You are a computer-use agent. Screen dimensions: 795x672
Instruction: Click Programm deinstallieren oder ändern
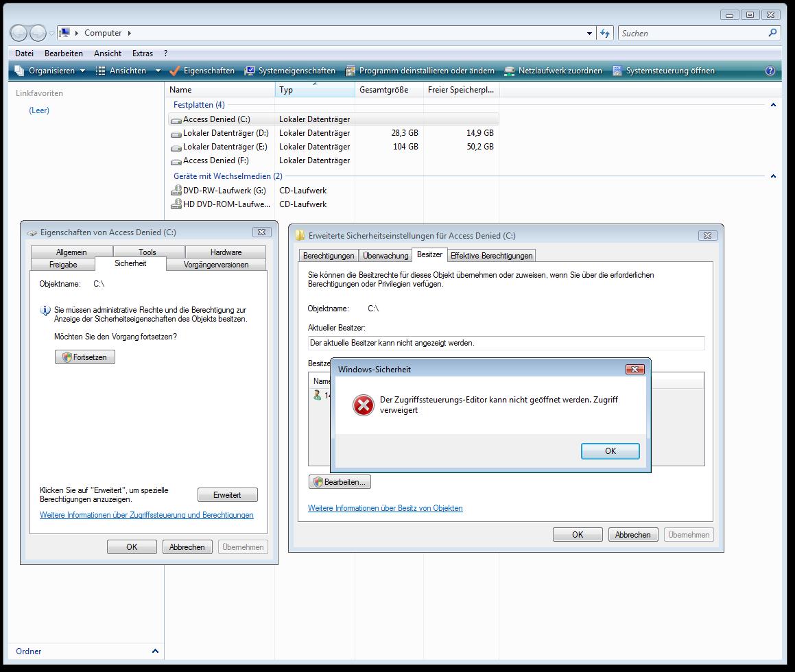(x=420, y=71)
